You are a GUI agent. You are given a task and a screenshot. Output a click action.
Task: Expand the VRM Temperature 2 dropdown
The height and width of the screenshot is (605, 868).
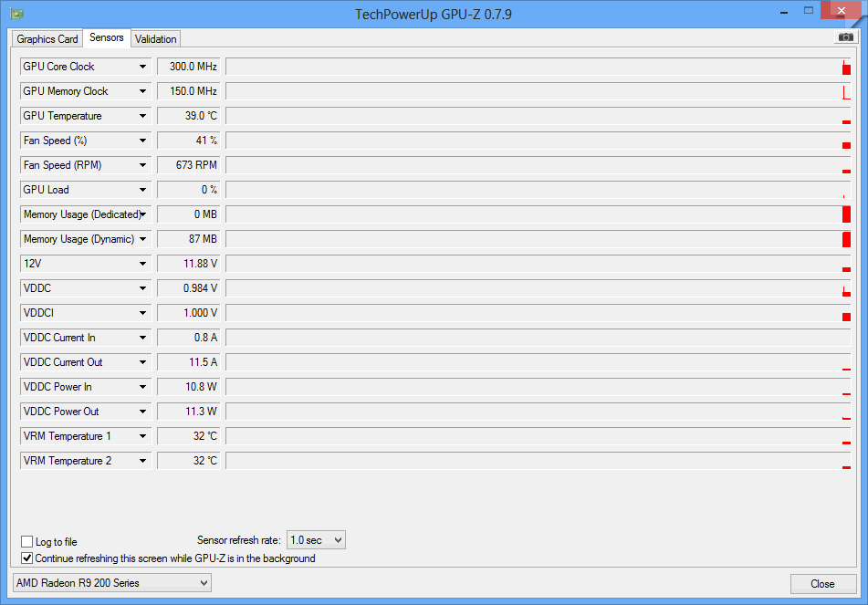[x=86, y=461]
